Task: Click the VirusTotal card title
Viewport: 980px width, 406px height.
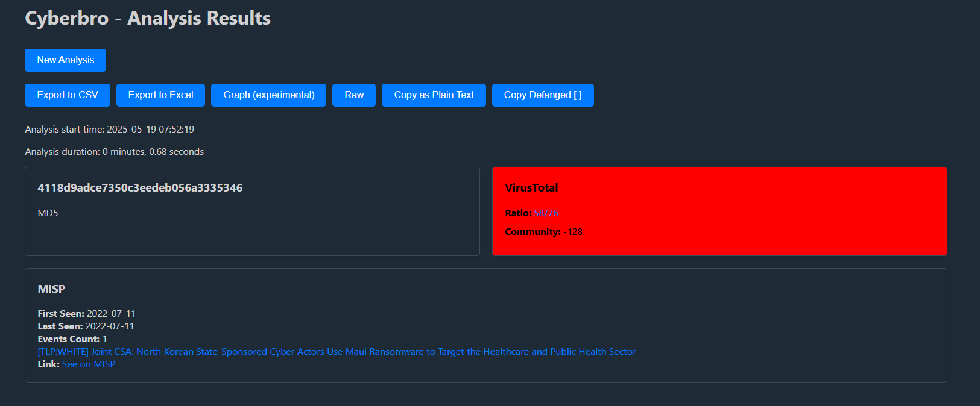Action: (x=531, y=188)
